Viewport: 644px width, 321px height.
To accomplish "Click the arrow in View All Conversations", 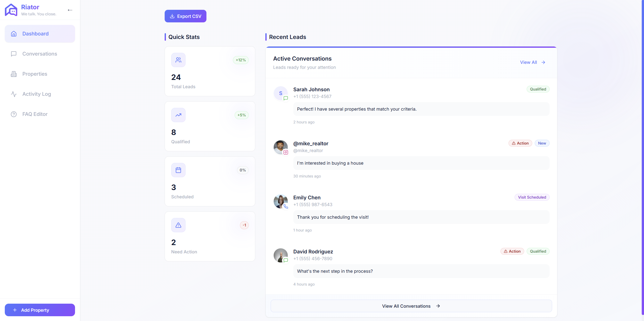I will click(x=438, y=306).
